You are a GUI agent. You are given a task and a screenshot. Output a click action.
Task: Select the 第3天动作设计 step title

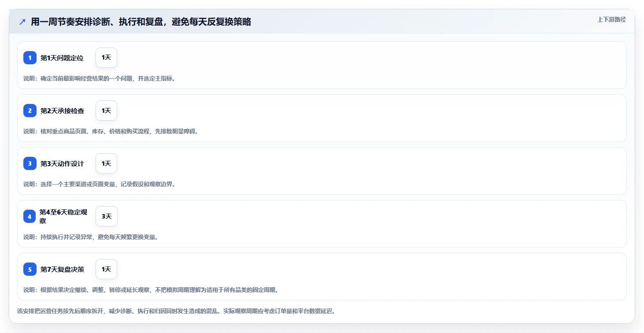click(x=62, y=163)
